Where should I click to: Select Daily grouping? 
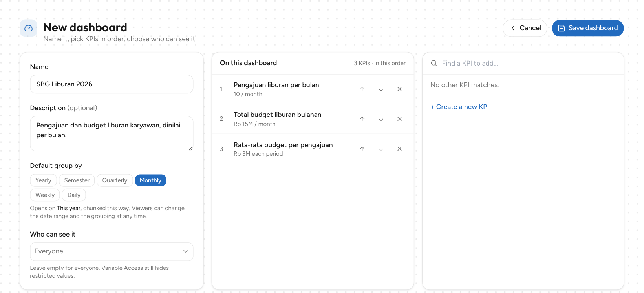(74, 195)
